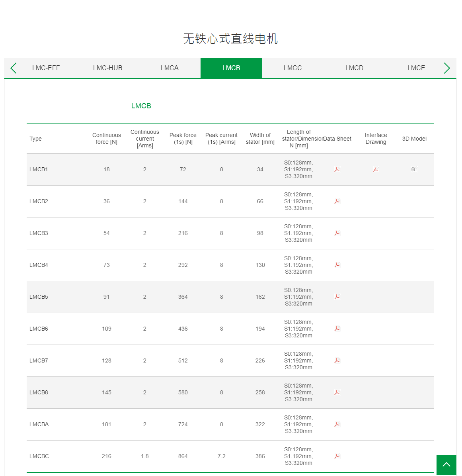Select the LMC-HUB tab
Image resolution: width=462 pixels, height=476 pixels.
107,68
